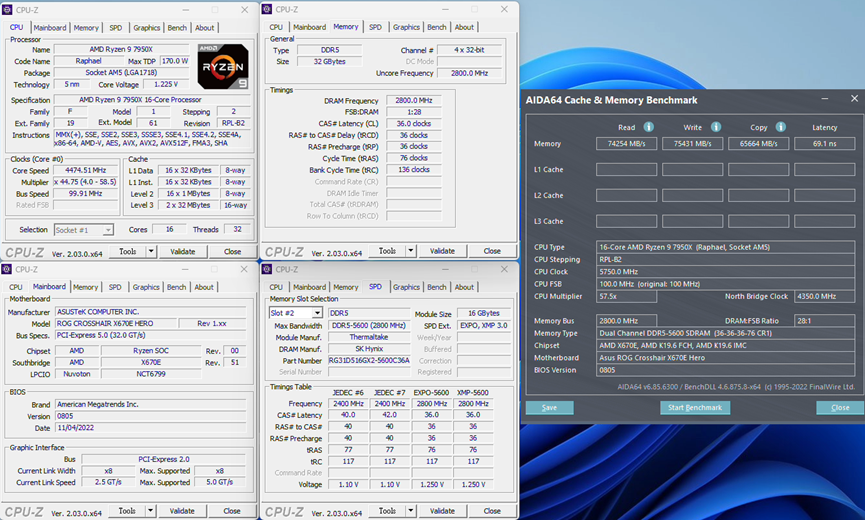The image size is (865, 520).
Task: Click the Memory Latency value 69.1 ns
Action: pos(825,143)
